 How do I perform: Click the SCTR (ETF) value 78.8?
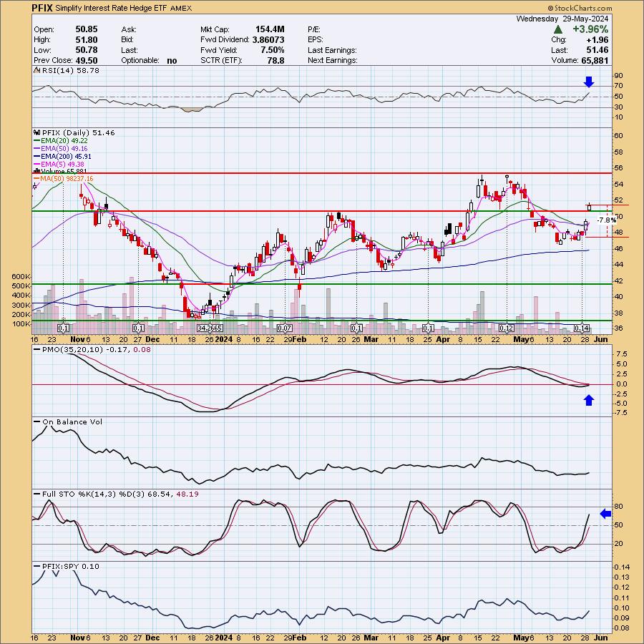click(x=275, y=60)
